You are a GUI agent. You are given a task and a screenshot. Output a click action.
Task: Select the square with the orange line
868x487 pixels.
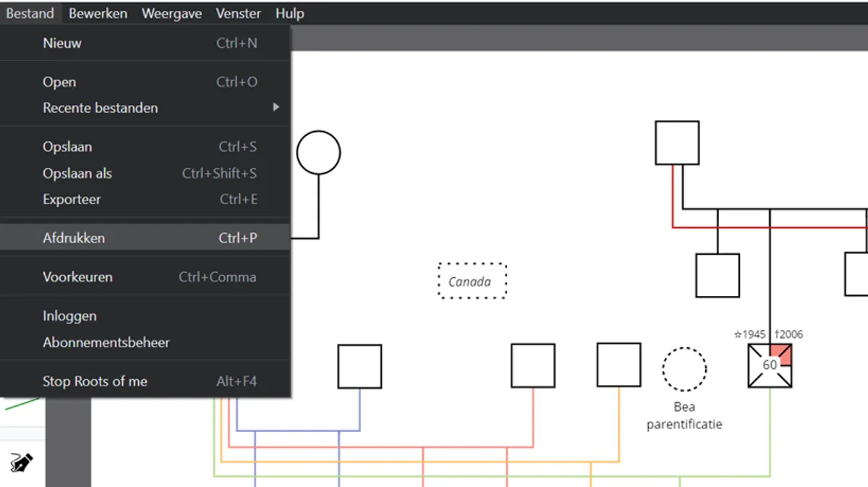point(618,365)
